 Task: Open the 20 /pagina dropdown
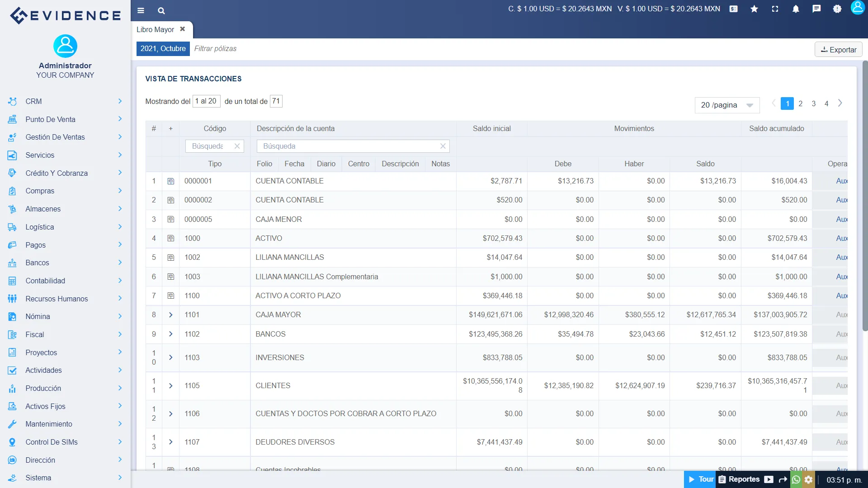[727, 105]
